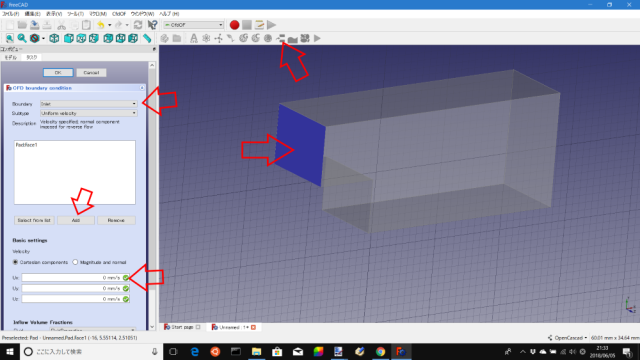The width and height of the screenshot is (640, 360).
Task: Open Windows Start menu
Action: point(9,351)
